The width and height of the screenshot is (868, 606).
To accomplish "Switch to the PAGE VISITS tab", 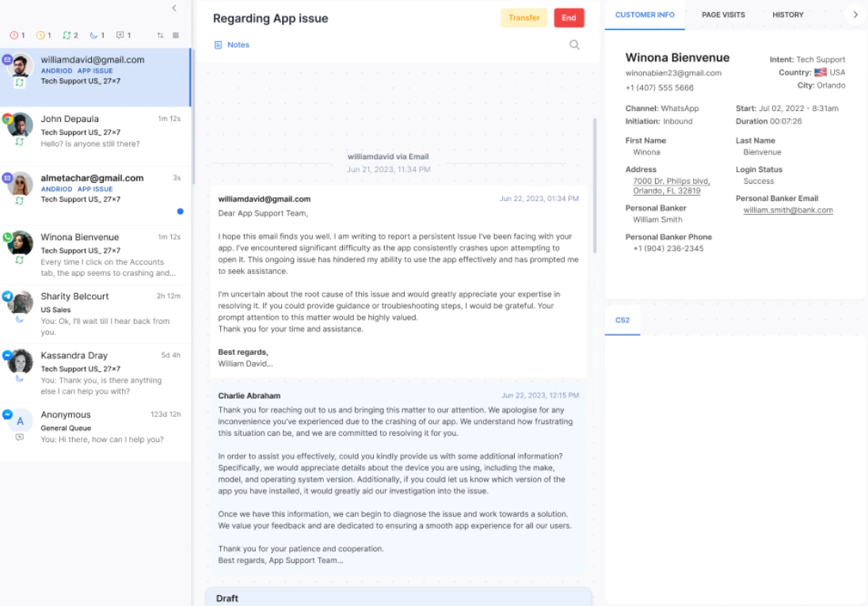I will pos(723,14).
